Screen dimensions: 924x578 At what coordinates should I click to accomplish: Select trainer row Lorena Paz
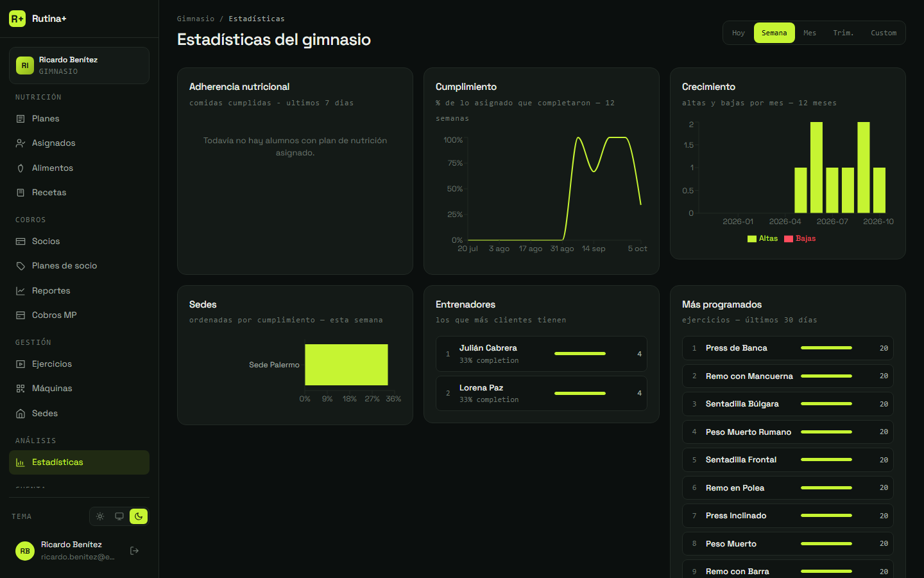[542, 393]
